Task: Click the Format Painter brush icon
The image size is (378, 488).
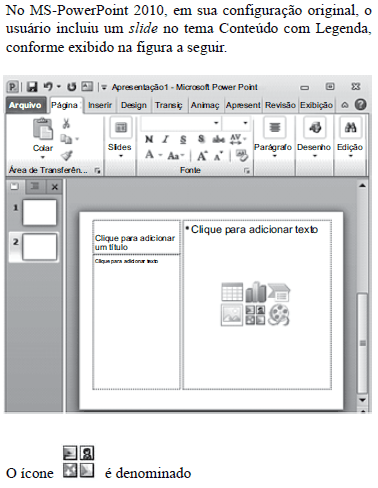Action: pyautogui.click(x=67, y=155)
